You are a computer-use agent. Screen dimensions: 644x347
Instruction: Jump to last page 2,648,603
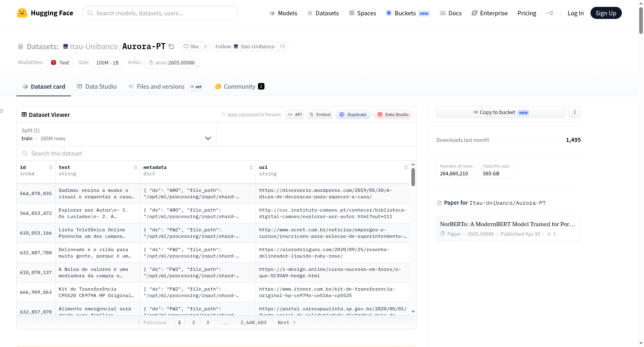click(254, 322)
